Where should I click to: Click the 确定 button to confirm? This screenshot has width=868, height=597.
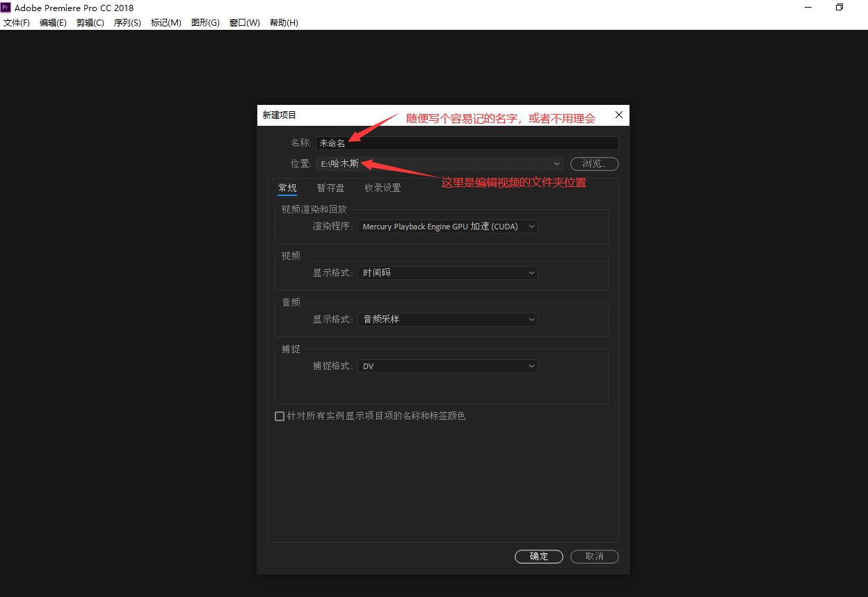(538, 556)
